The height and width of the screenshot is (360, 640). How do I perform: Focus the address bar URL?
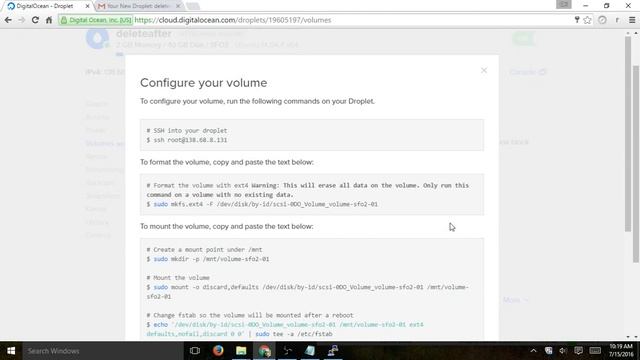[233, 20]
